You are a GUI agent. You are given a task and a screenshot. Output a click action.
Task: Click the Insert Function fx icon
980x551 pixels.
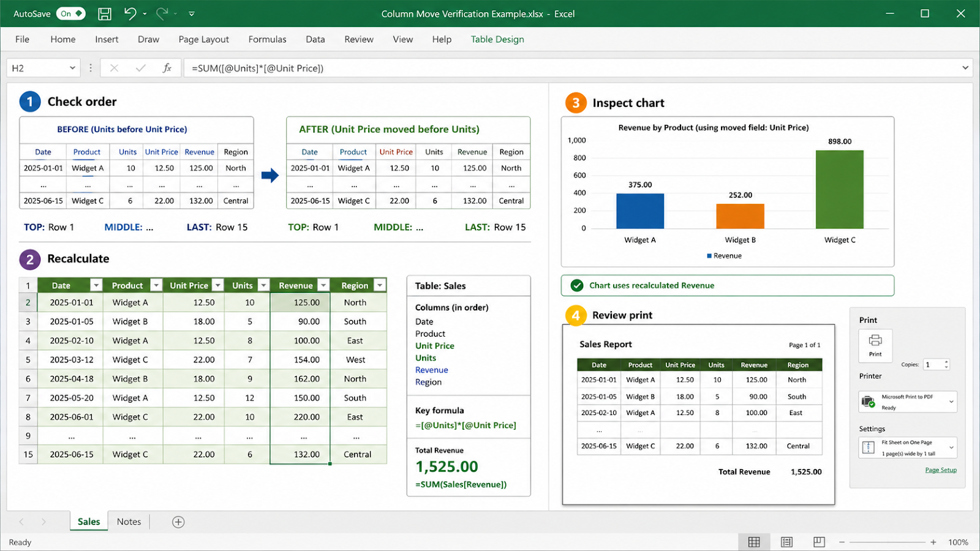click(167, 68)
